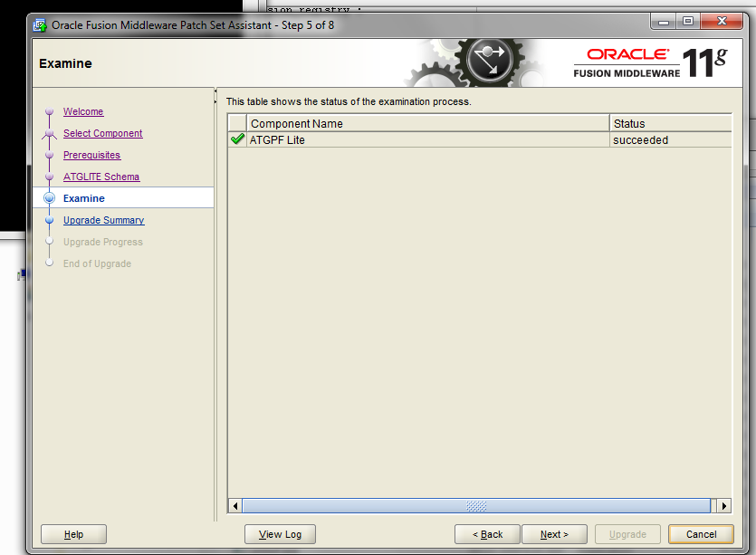Click the Examine step bullet icon
The width and height of the screenshot is (756, 555).
[49, 198]
